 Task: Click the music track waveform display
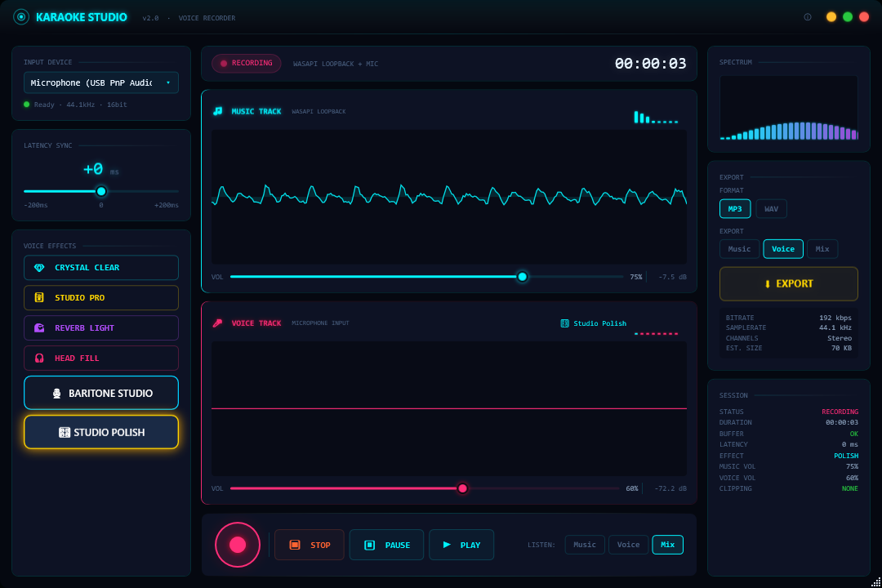coord(449,197)
